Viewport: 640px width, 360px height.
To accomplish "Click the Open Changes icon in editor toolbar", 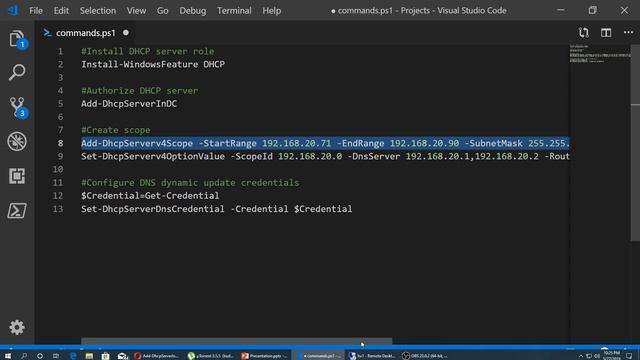I will (x=584, y=33).
